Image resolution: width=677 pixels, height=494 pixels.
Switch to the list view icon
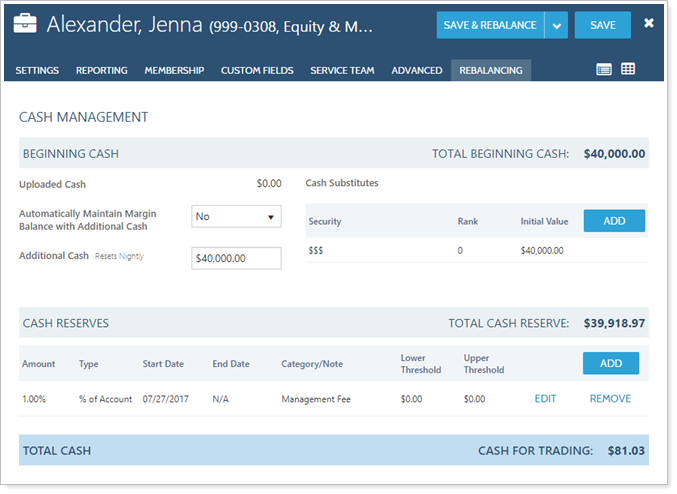tap(603, 70)
